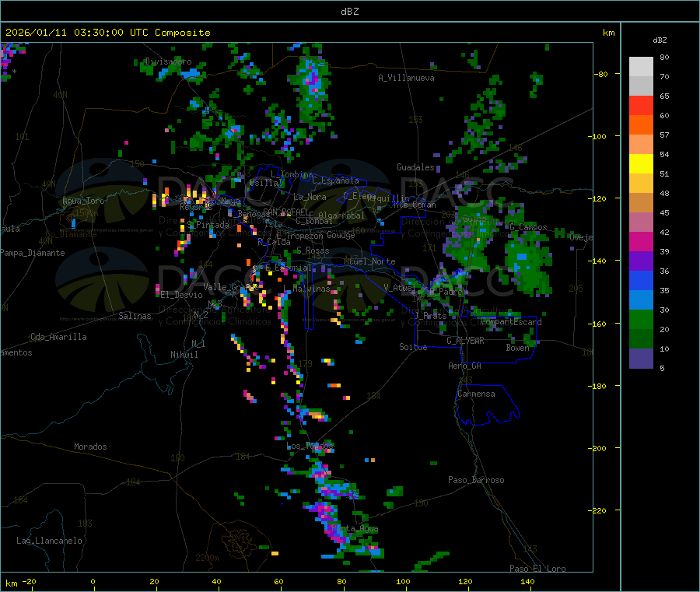The image size is (700, 592).
Task: Click the Los_Toldos map label
Action: pos(310,446)
